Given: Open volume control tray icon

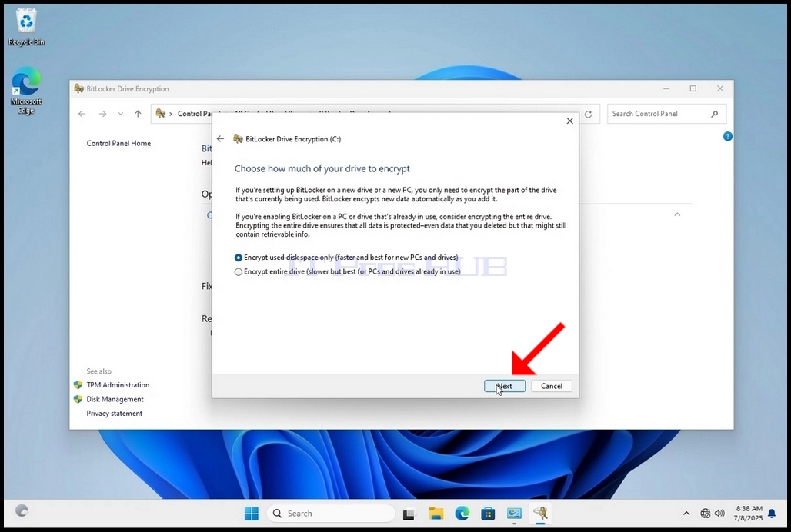Looking at the screenshot, I should click(720, 514).
